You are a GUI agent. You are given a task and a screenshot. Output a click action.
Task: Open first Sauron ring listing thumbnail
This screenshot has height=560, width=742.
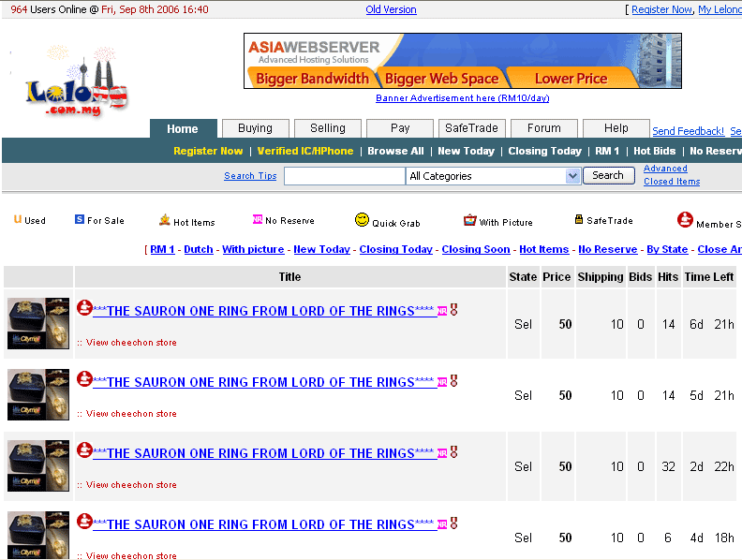point(38,324)
